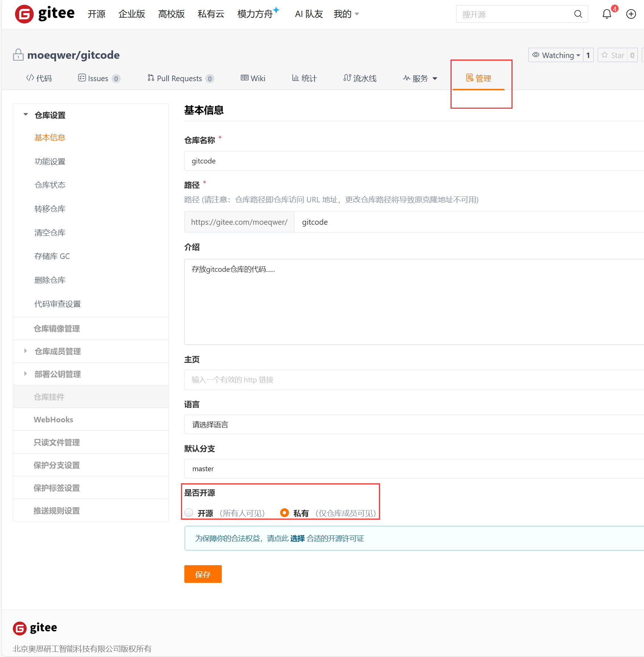
Task: Open the 管理 tab
Action: [x=478, y=78]
